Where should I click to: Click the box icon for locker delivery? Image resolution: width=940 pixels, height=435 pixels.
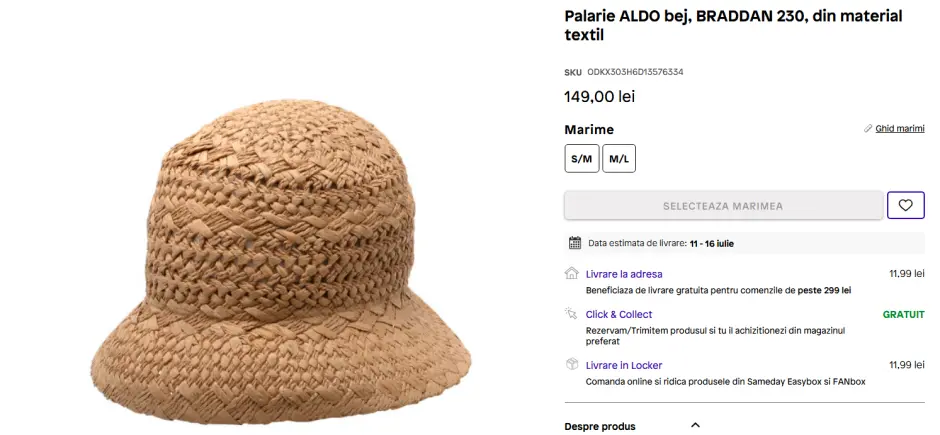(x=572, y=365)
